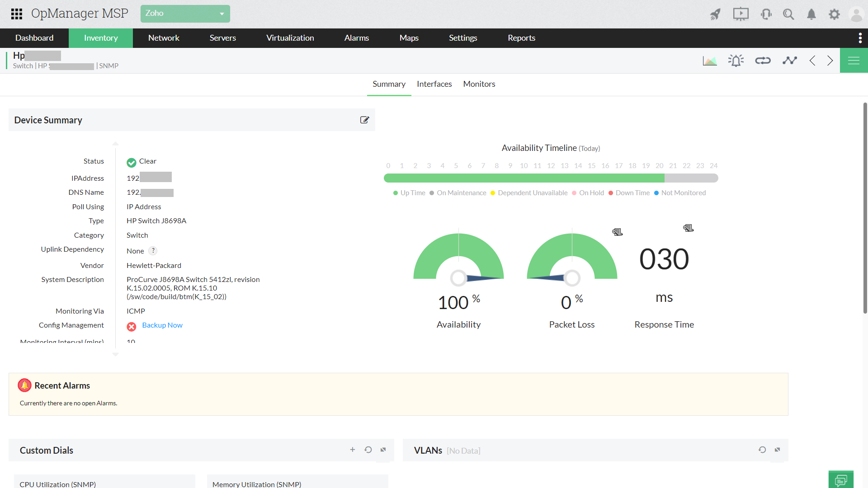
Task: Go to next device with right arrow
Action: tap(830, 61)
